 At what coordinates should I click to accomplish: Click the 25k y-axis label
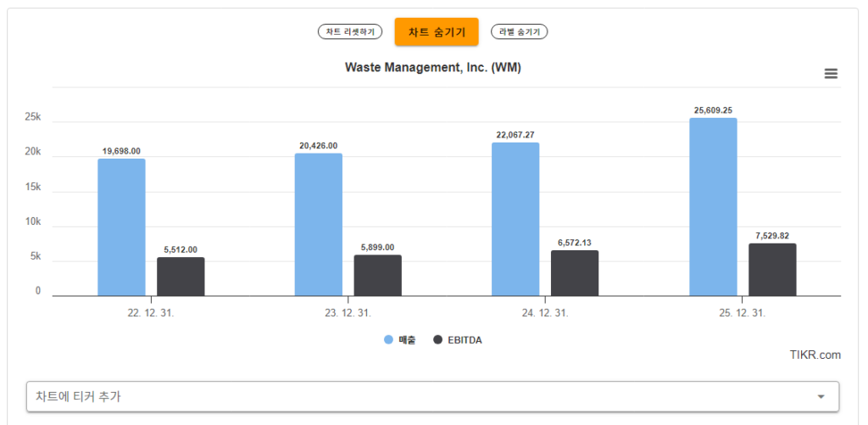(33, 117)
